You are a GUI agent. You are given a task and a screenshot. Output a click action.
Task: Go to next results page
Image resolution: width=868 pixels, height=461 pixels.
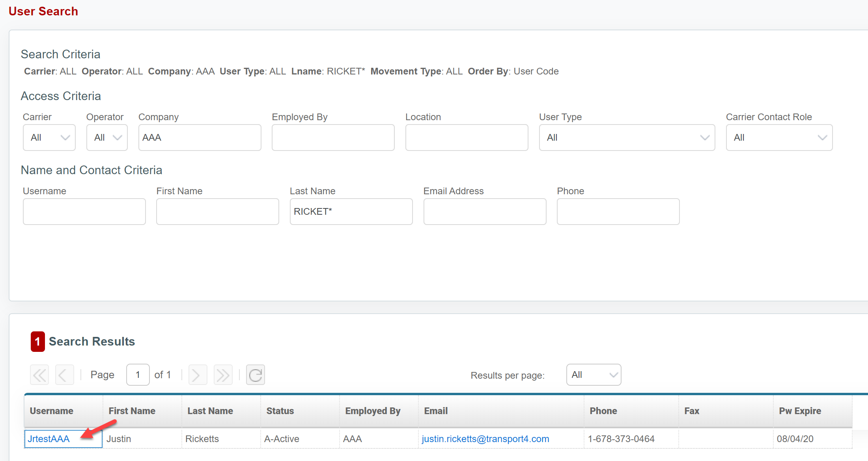pos(198,375)
